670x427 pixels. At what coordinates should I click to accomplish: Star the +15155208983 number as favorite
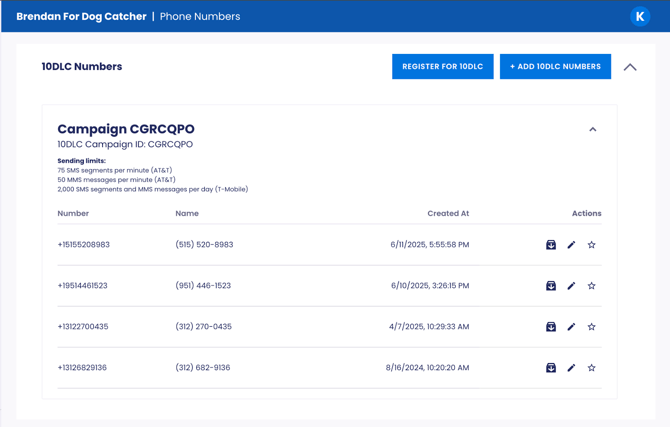click(592, 245)
